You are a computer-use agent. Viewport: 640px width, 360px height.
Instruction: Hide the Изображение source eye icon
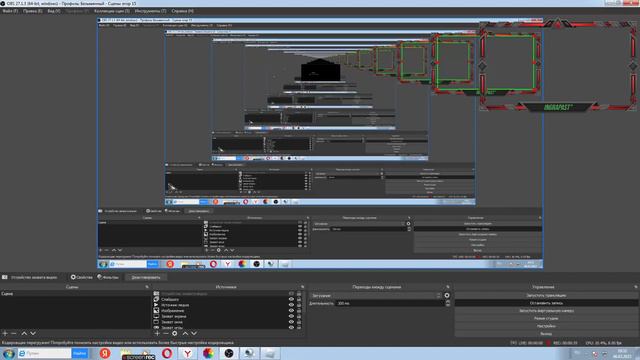pos(291,311)
